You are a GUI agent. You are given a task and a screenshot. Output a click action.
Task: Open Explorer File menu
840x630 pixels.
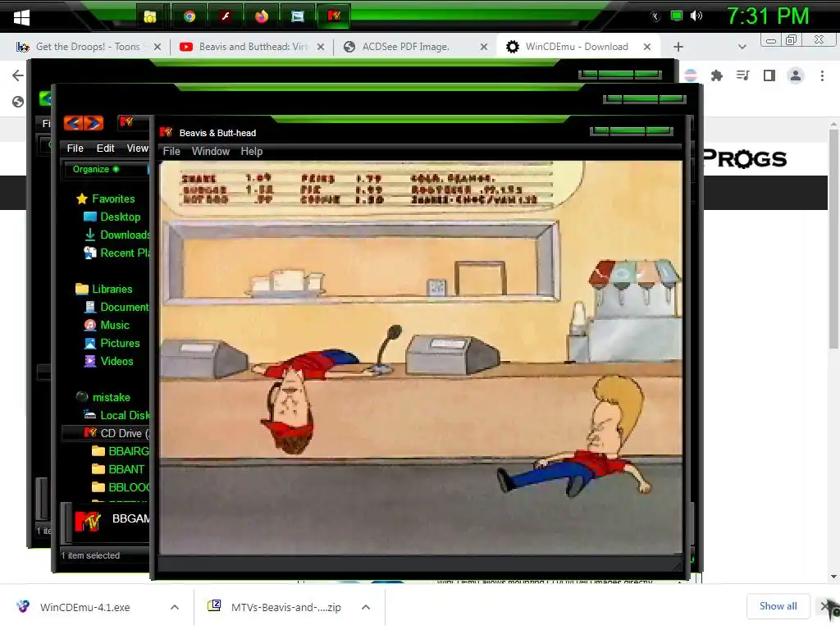pyautogui.click(x=75, y=148)
